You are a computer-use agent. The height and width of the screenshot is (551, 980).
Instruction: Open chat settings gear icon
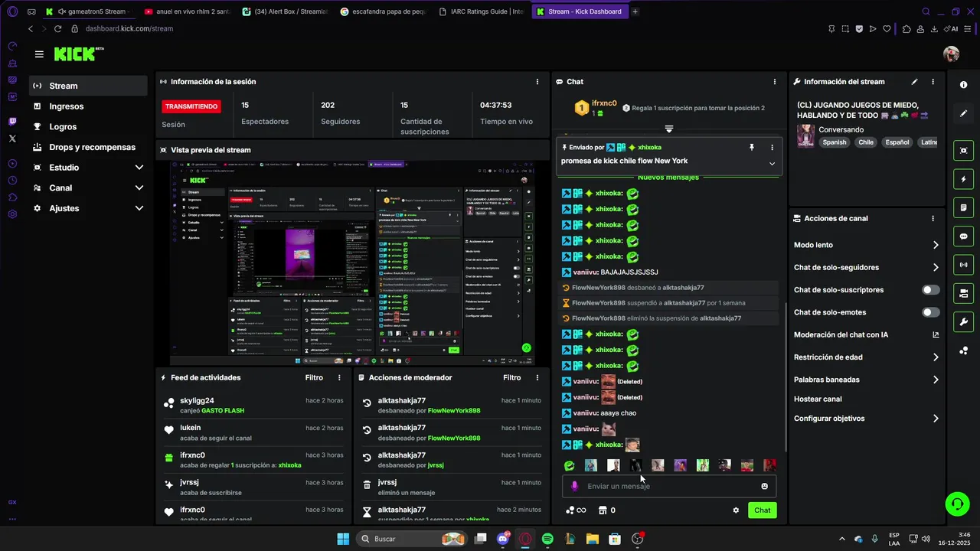736,510
